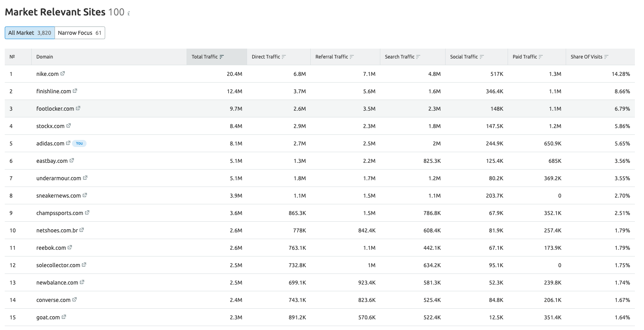The image size is (644, 330).
Task: Click sneakernews.com social traffic 203.7K
Action: [495, 196]
